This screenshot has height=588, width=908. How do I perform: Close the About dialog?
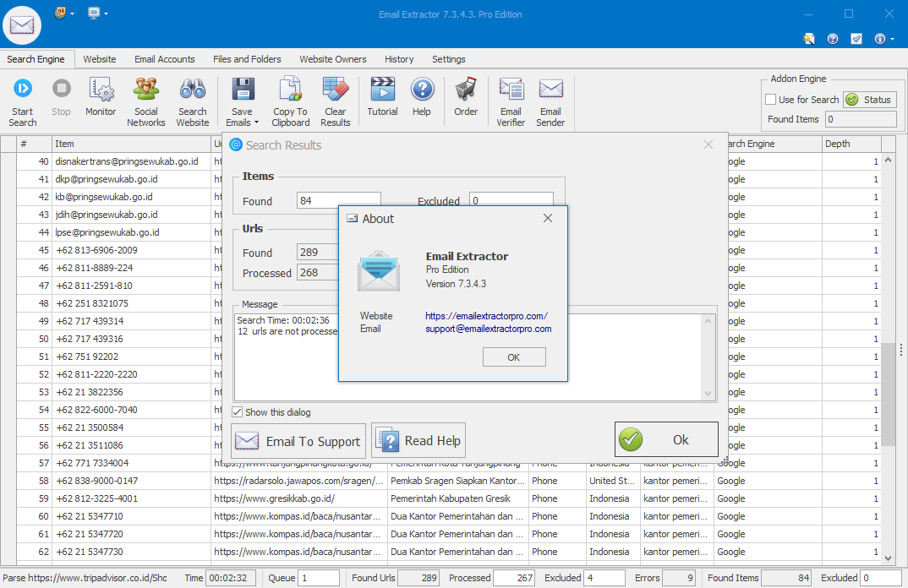(x=548, y=218)
